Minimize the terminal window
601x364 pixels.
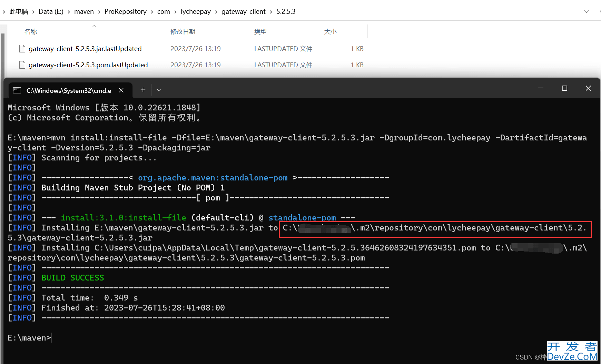tap(541, 88)
